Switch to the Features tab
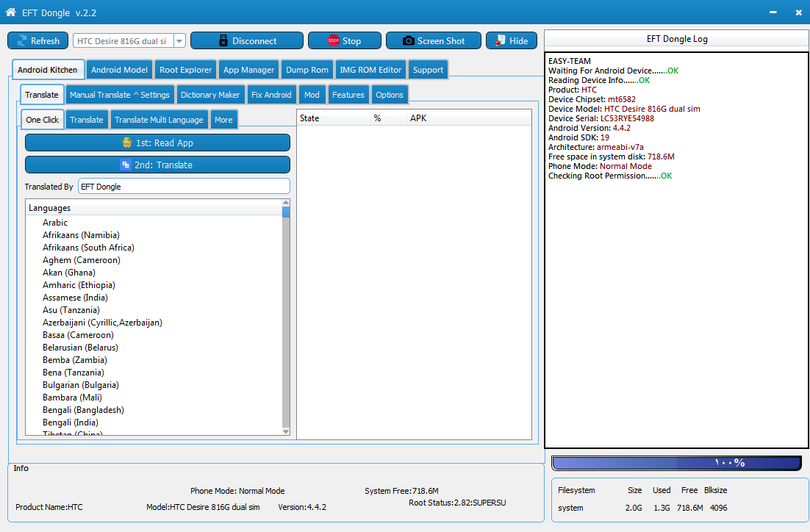This screenshot has height=532, width=810. tap(348, 95)
